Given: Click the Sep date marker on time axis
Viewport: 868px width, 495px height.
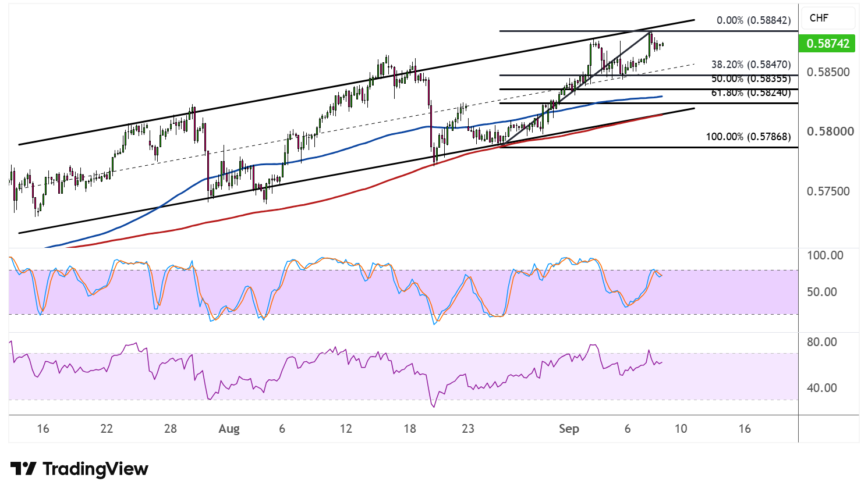Looking at the screenshot, I should (x=569, y=429).
